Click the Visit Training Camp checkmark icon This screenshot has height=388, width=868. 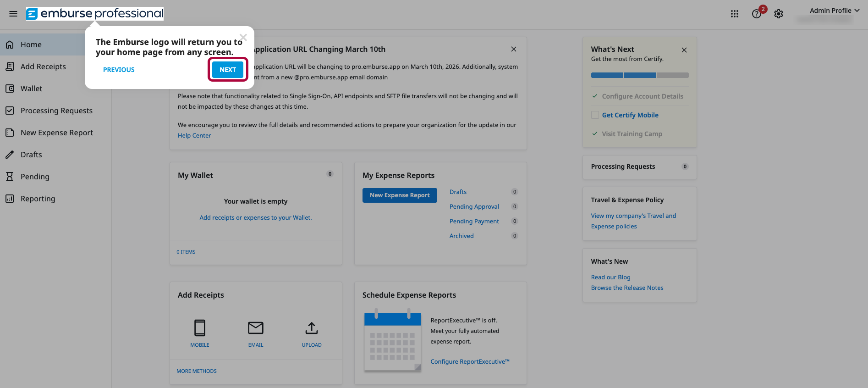[595, 134]
